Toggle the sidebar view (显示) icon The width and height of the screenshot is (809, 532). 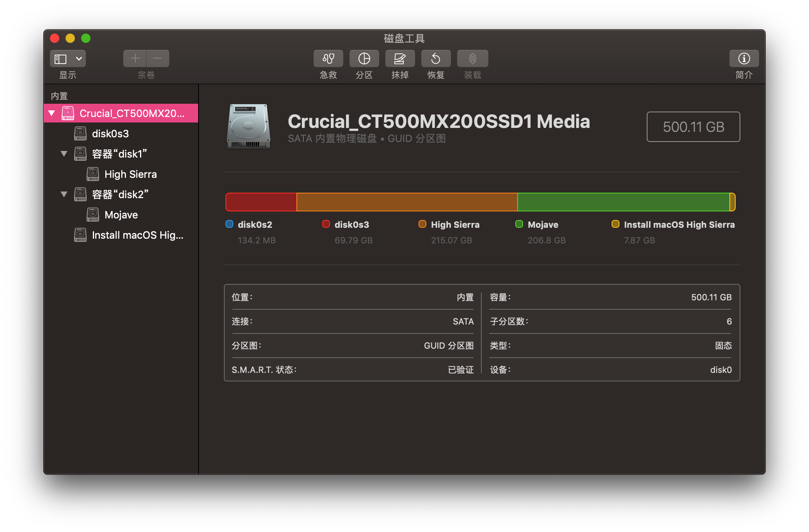tap(60, 59)
